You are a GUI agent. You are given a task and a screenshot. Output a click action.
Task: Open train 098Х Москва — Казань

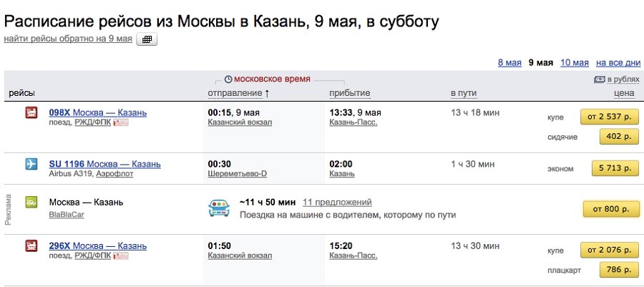pyautogui.click(x=97, y=113)
